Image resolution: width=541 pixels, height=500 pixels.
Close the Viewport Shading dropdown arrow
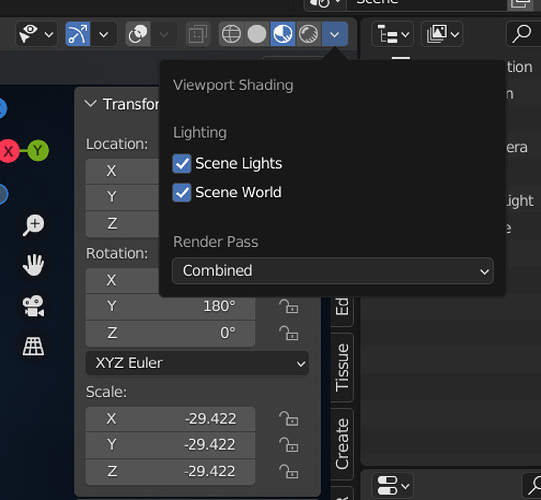(334, 34)
